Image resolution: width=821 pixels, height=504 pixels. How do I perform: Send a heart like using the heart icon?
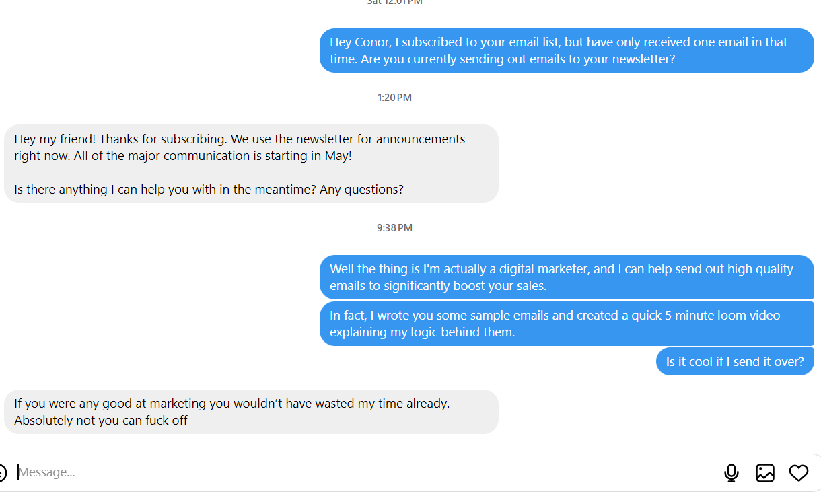(799, 473)
